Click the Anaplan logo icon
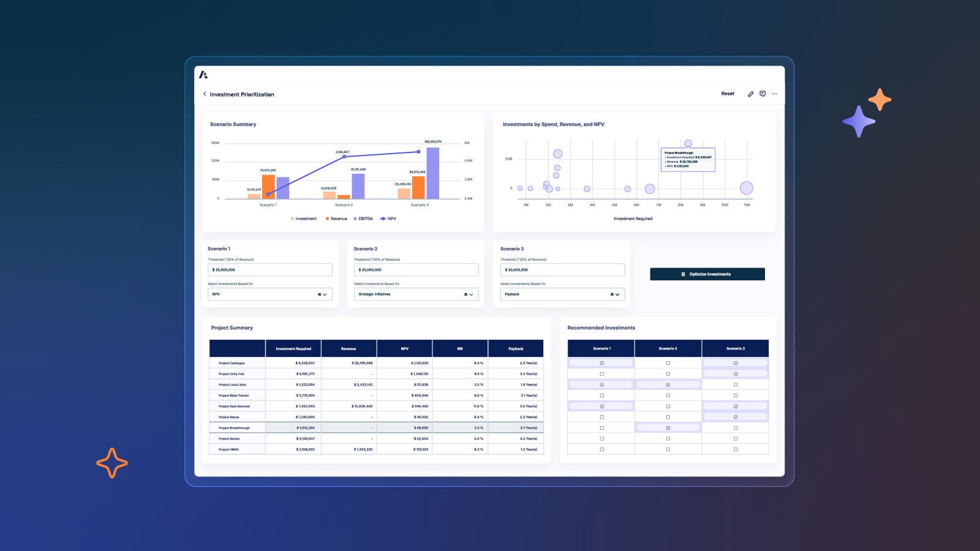980x551 pixels. coord(203,75)
